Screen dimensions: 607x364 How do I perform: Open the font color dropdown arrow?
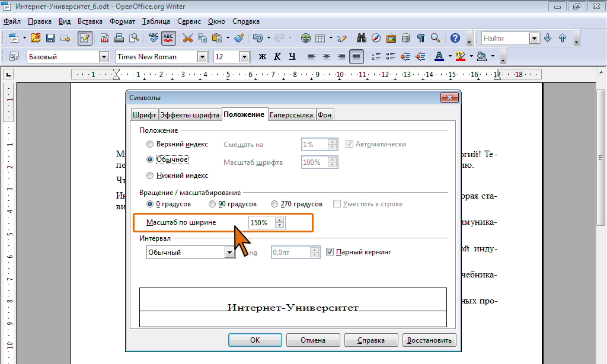click(x=450, y=56)
